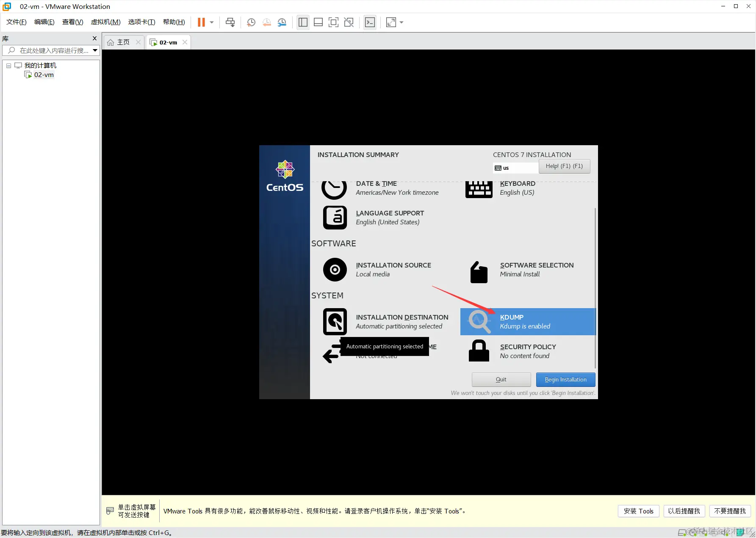Open the Language Support icon
Screen dimensions: 756x538
[x=335, y=218]
